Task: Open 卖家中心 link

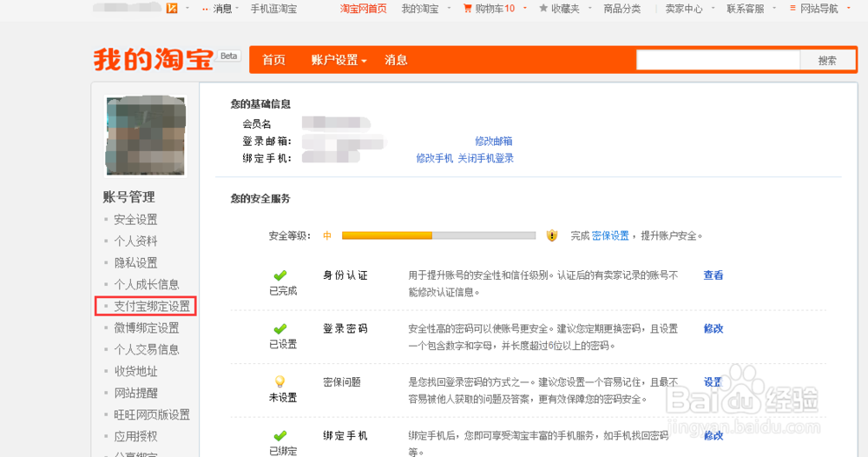Action: coord(684,9)
